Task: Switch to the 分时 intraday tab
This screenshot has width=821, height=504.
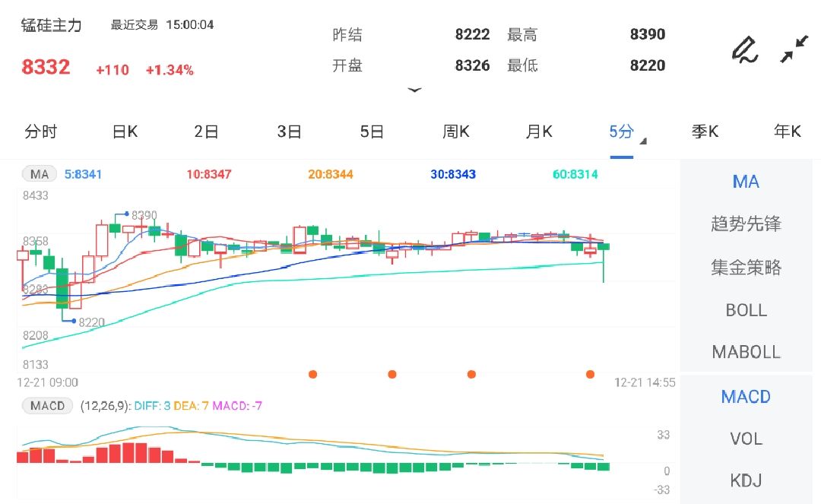Action: pos(42,132)
